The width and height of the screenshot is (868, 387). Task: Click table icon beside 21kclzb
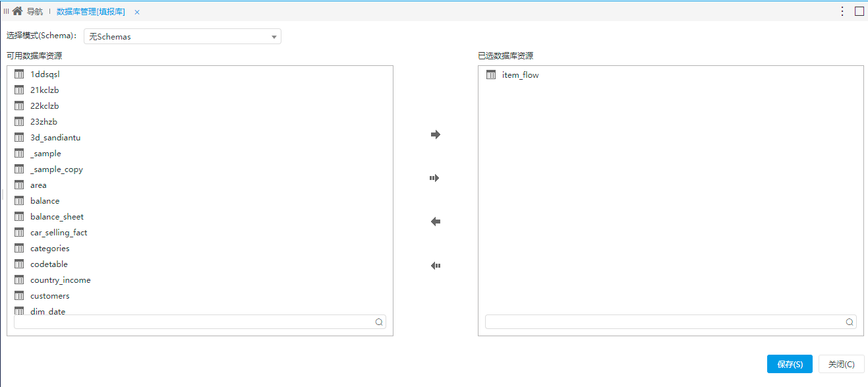coord(19,90)
